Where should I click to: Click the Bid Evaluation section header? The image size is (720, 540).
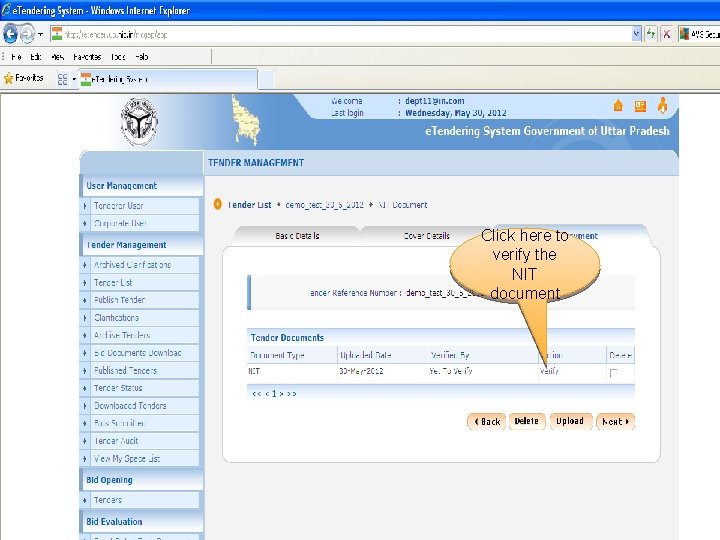[x=141, y=522]
